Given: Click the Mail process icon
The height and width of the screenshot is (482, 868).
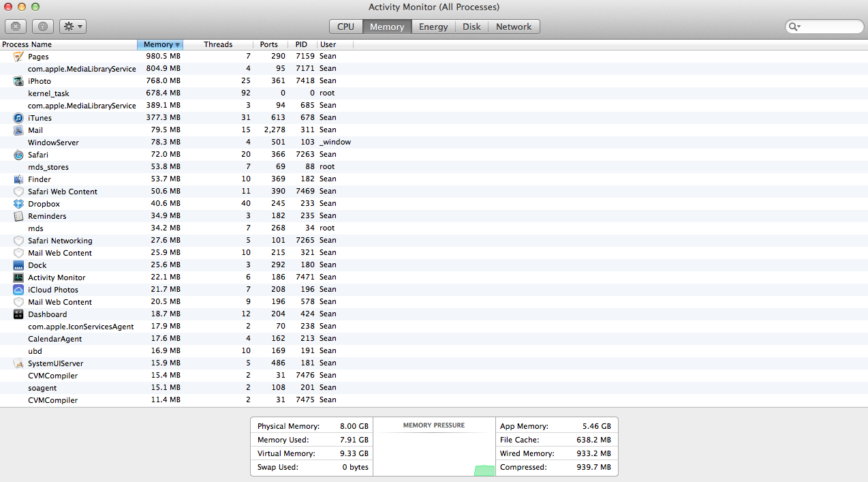Looking at the screenshot, I should (x=18, y=130).
